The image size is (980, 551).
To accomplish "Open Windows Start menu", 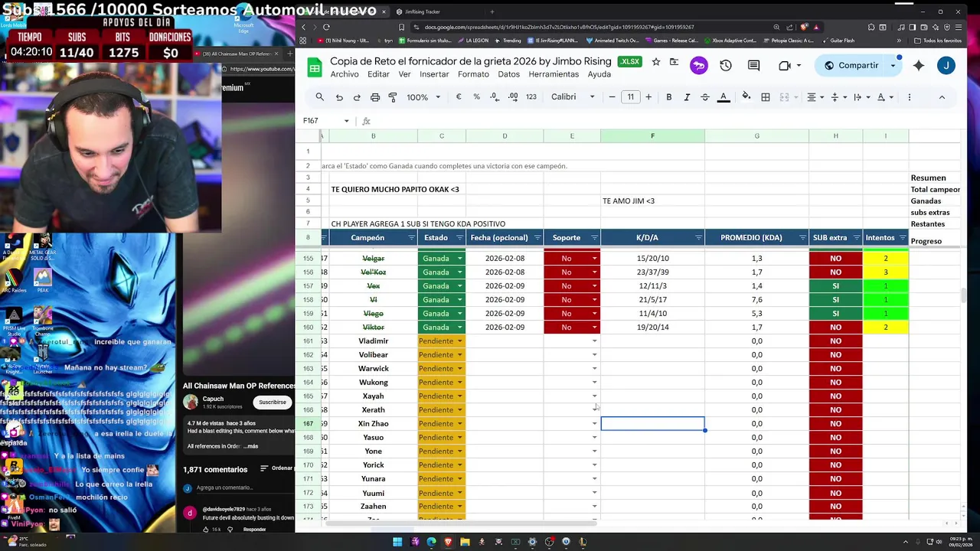I will (397, 542).
